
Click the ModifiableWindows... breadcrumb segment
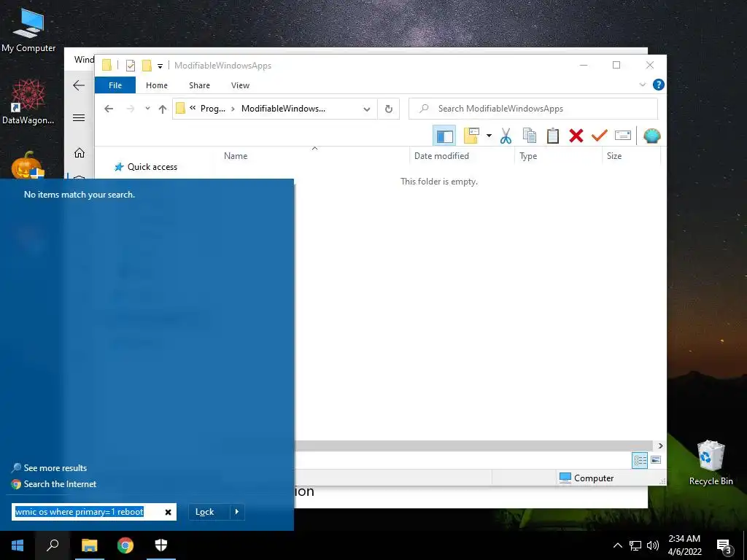coord(283,109)
